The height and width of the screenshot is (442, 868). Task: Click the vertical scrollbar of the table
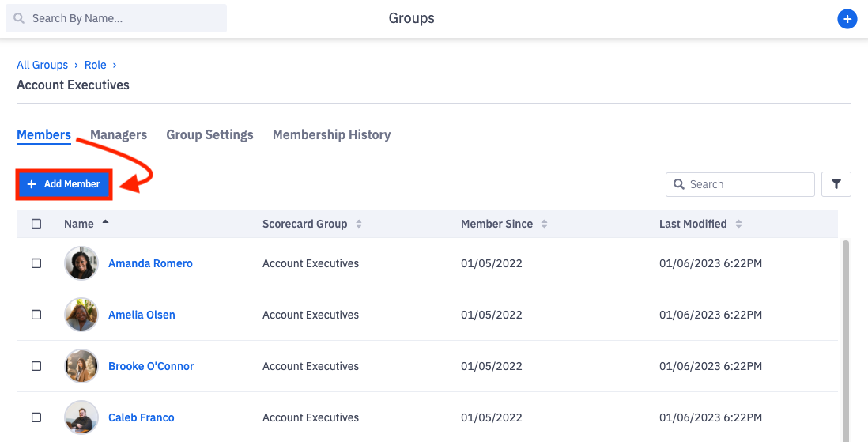pyautogui.click(x=845, y=332)
